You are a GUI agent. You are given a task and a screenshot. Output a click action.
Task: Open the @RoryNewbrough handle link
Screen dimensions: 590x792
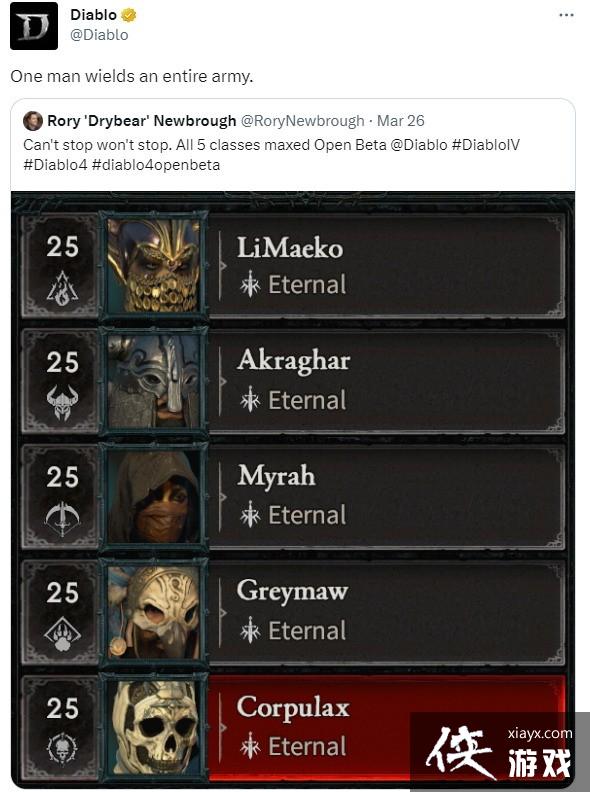pos(303,121)
